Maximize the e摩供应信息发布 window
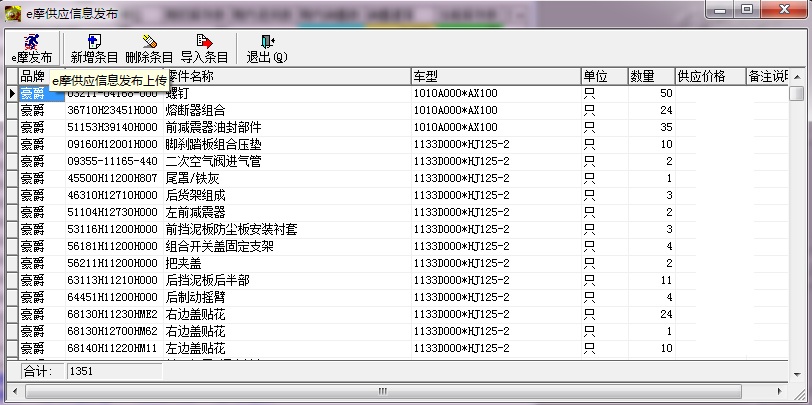The height and width of the screenshot is (405, 812). point(747,9)
